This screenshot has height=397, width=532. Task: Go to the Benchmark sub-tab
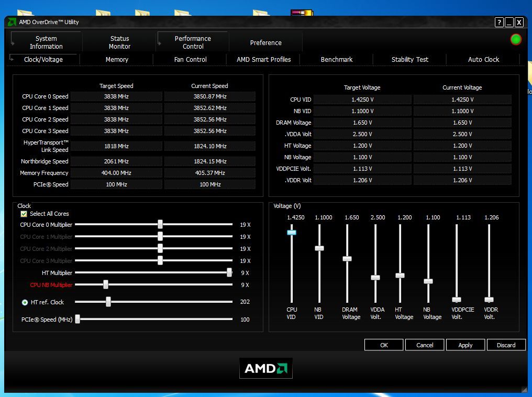(x=337, y=59)
